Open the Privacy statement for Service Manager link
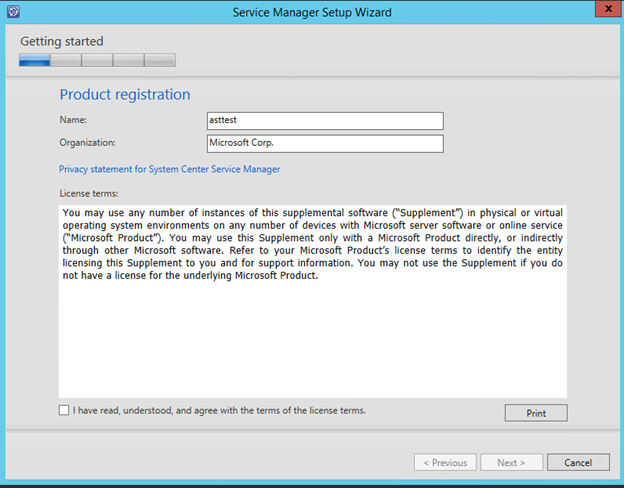Screen dimensions: 624x488 coord(169,169)
